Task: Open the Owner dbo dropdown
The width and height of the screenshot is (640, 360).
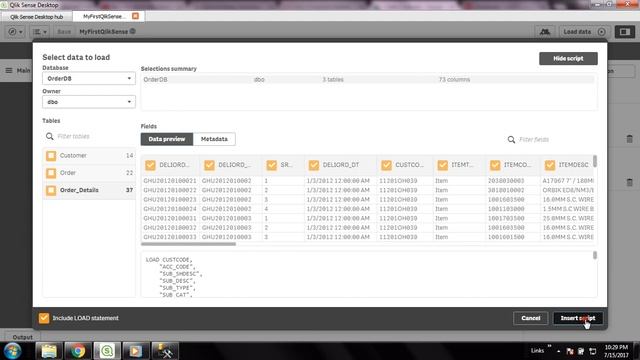Action: click(x=89, y=102)
